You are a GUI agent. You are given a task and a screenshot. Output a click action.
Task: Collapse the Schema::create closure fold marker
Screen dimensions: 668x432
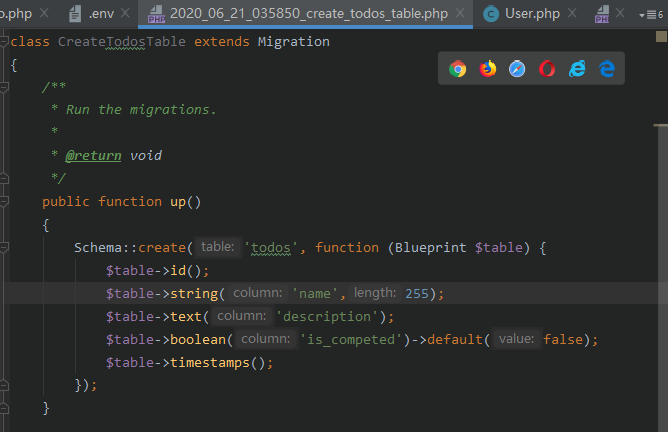pos(4,247)
